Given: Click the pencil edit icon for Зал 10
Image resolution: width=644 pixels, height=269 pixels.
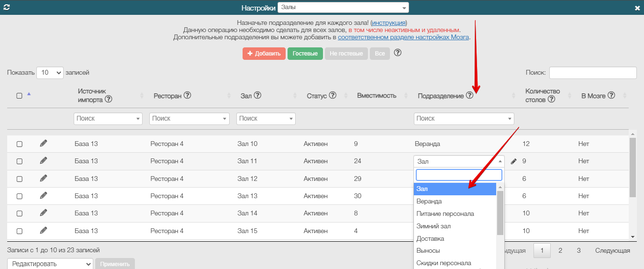Looking at the screenshot, I should (x=44, y=143).
